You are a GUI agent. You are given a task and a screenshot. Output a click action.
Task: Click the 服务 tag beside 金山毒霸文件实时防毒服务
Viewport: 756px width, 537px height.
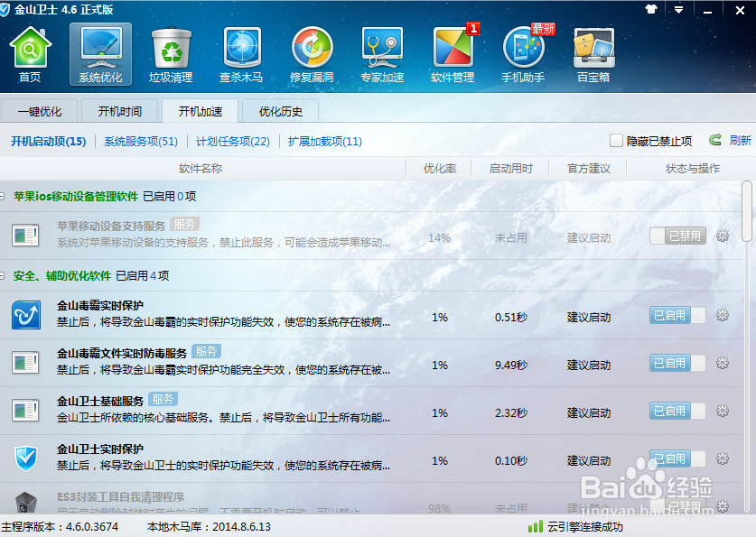click(x=206, y=352)
